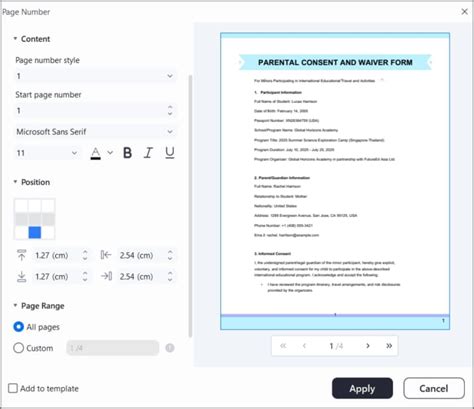Collapse the Position section

point(15,182)
